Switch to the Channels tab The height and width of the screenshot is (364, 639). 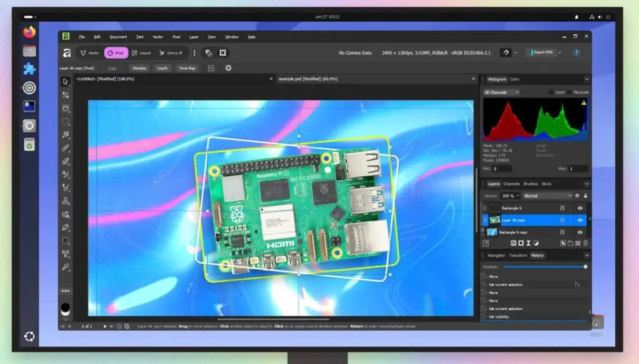(512, 184)
